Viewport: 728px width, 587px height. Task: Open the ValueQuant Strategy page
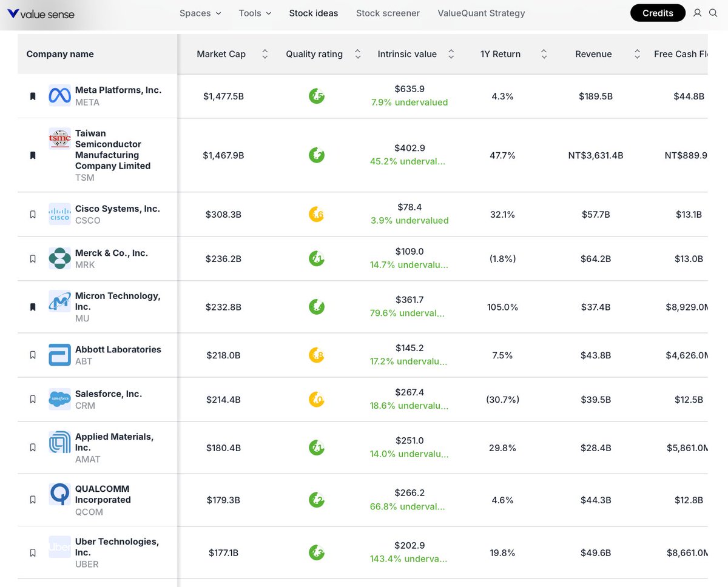481,13
